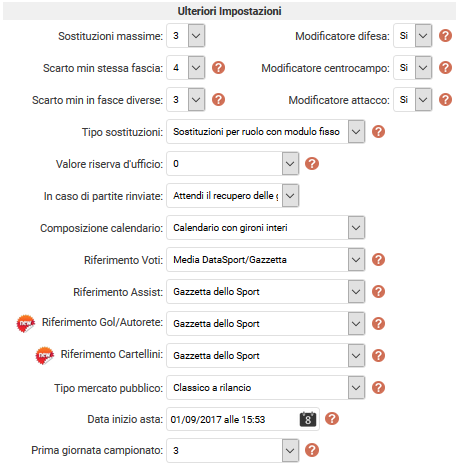
Task: Show help icon for Scarto min stessa fascia
Action: (218, 68)
